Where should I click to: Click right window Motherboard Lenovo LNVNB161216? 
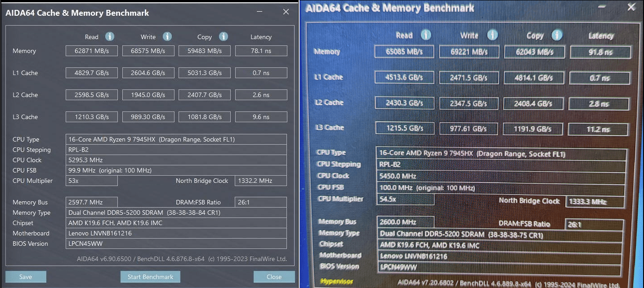pos(500,257)
